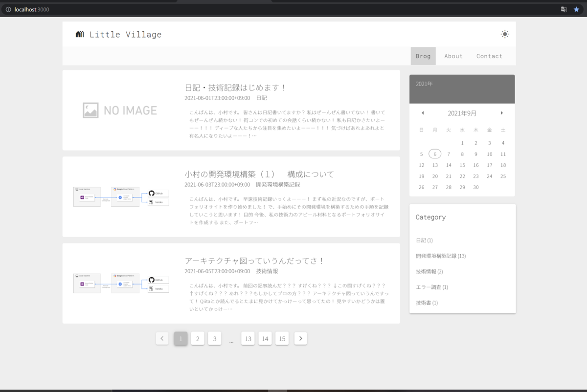Screen dimensions: 587x392
Task: Click the pagination ellipsis to reveal more pages
Action: point(231,340)
